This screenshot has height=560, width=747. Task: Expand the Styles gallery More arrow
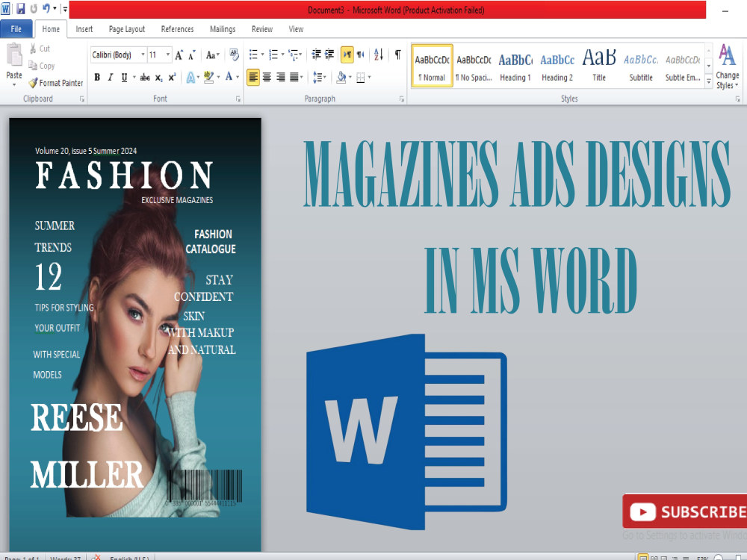tap(708, 82)
